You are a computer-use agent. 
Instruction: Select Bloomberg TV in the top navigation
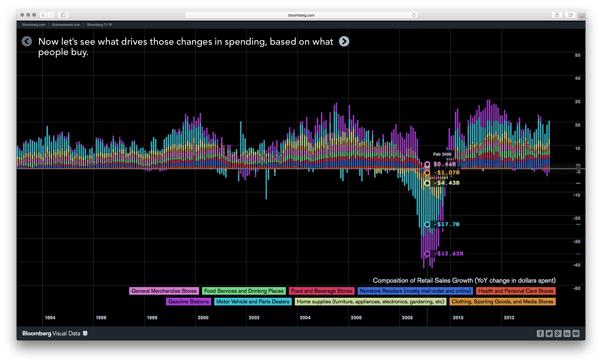click(98, 25)
